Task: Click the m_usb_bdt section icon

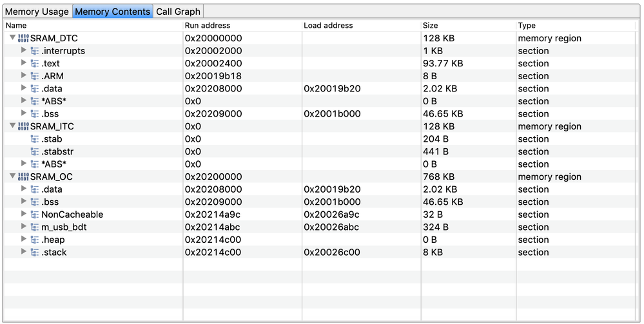Action: point(35,227)
